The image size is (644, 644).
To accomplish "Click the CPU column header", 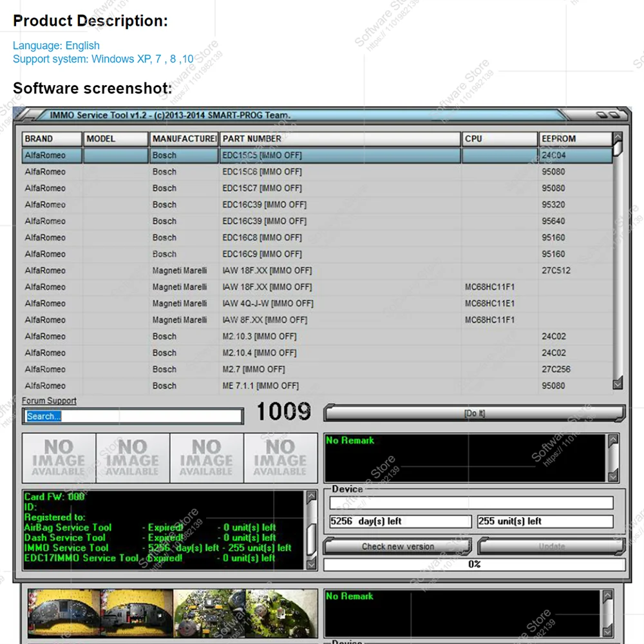I will coord(500,139).
